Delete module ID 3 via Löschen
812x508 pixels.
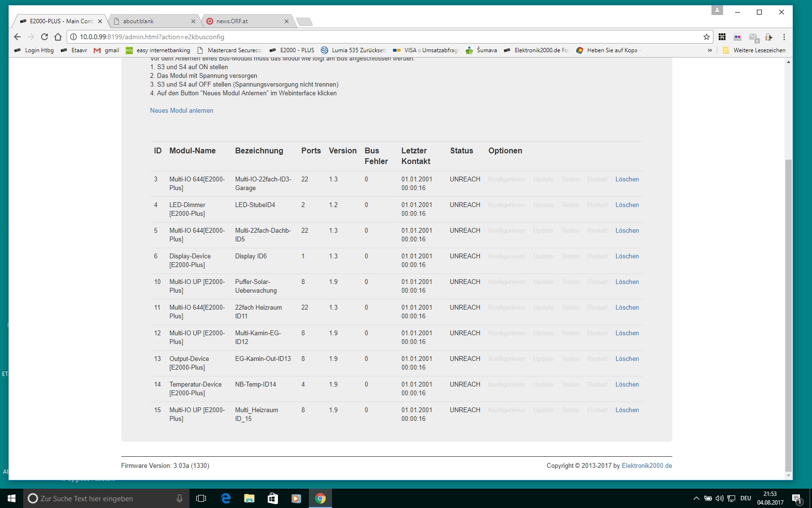click(627, 179)
